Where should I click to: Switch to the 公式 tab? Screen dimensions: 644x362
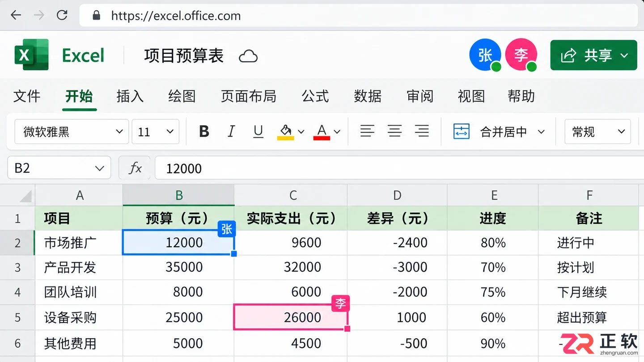pos(315,96)
